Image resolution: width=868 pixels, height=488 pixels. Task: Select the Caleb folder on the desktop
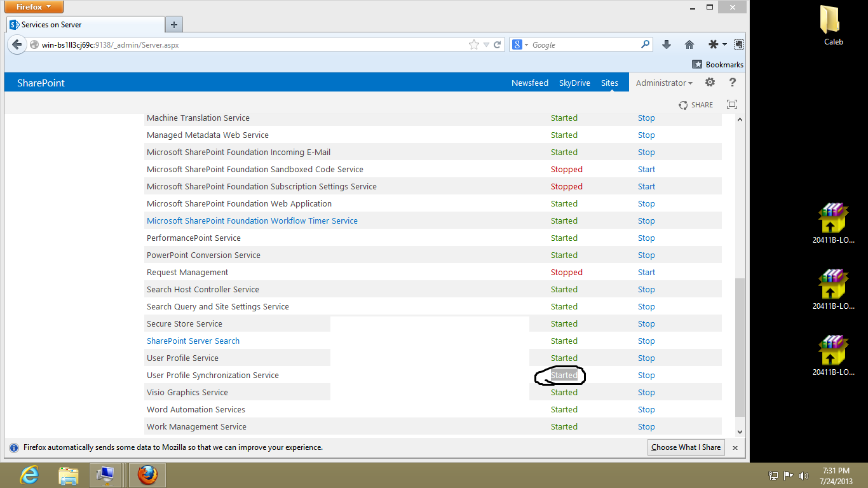833,25
